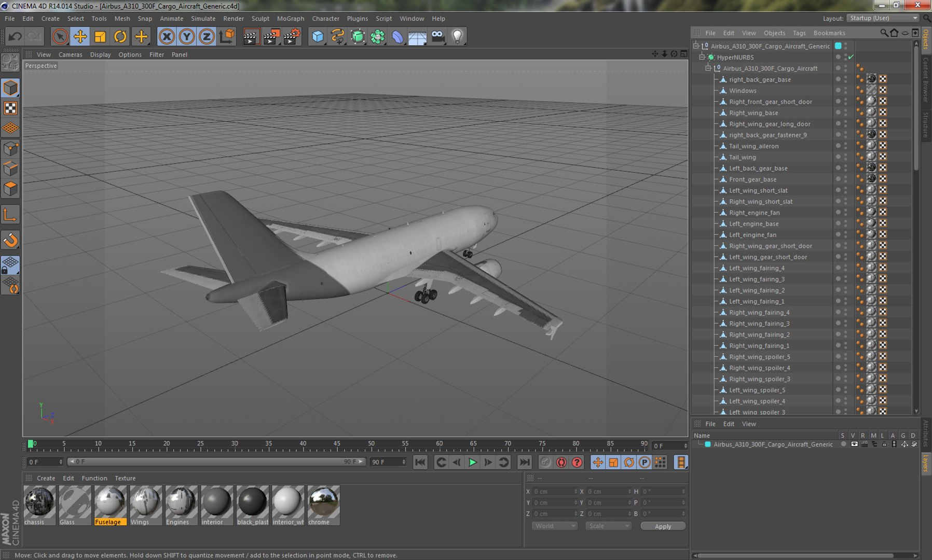Open the spline tools icon

(x=338, y=36)
